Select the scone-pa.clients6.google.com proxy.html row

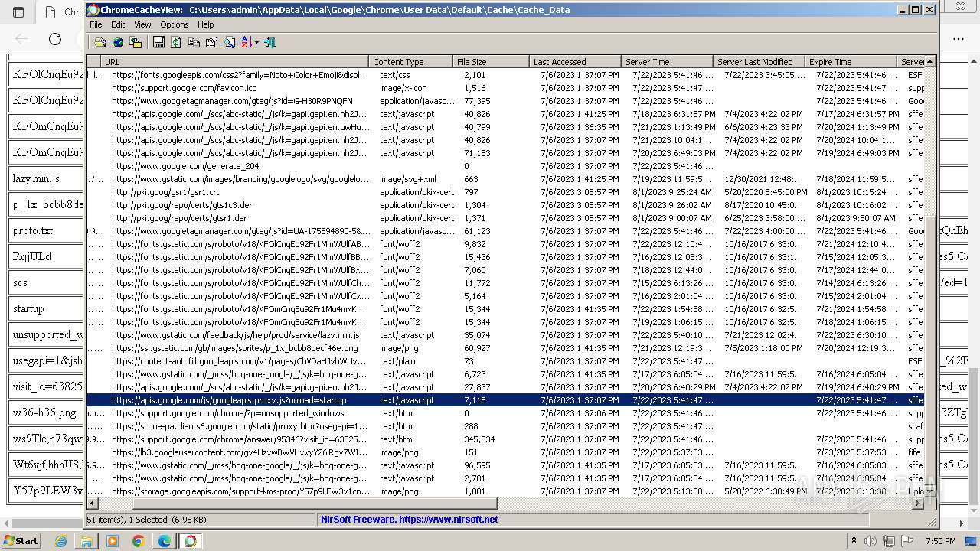pyautogui.click(x=505, y=426)
